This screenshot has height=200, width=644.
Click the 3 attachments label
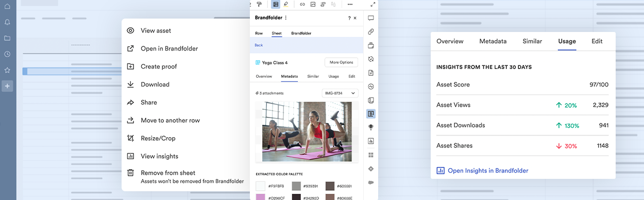click(x=269, y=93)
